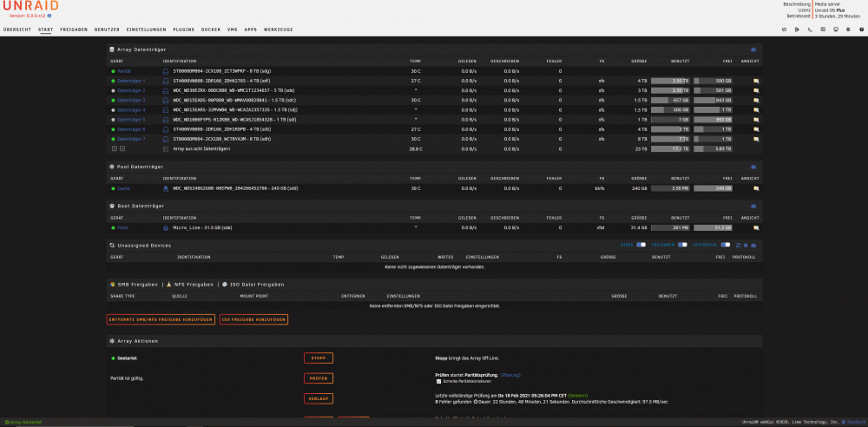Screen dimensions: 868x427
Task: Open the EINSTELLUNGEN menu tab
Action: (146, 30)
